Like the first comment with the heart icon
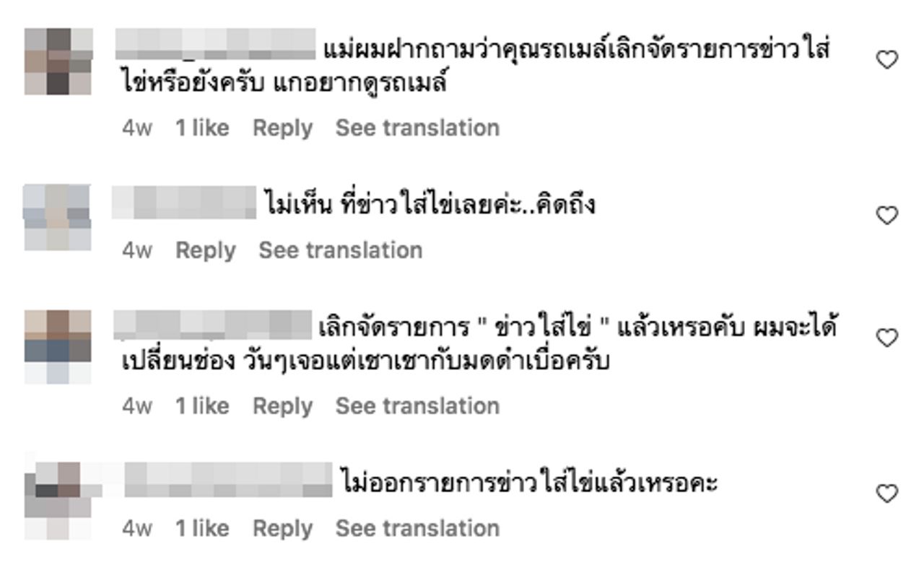The width and height of the screenshot is (924, 575). tap(886, 60)
